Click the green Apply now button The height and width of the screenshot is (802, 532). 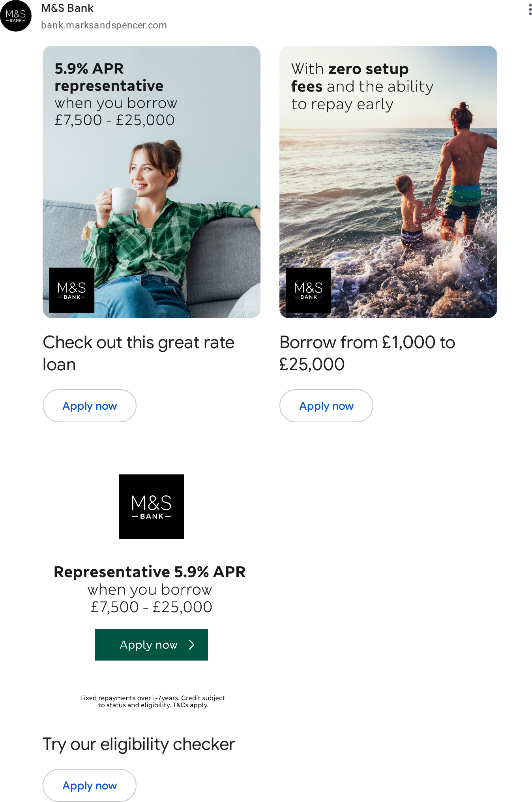click(151, 645)
